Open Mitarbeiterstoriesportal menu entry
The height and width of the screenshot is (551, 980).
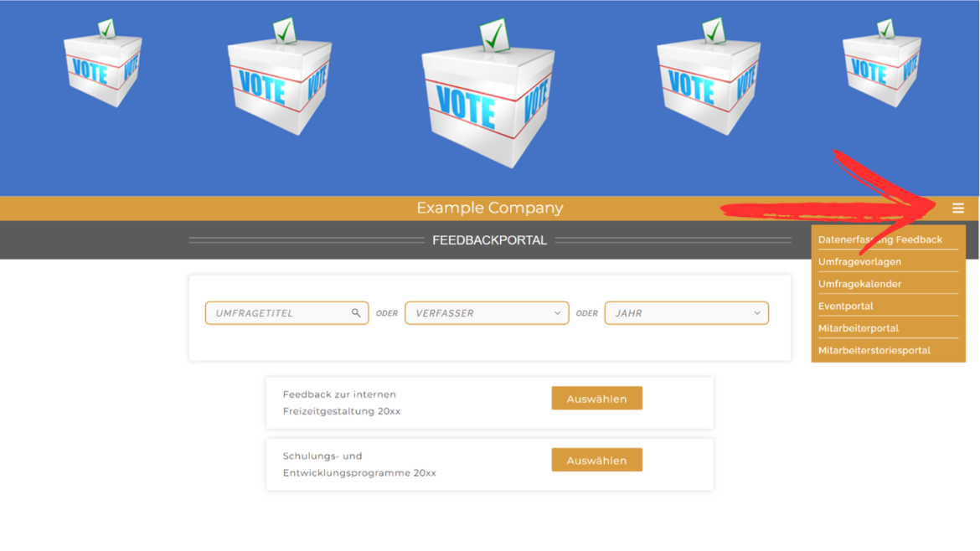click(874, 351)
